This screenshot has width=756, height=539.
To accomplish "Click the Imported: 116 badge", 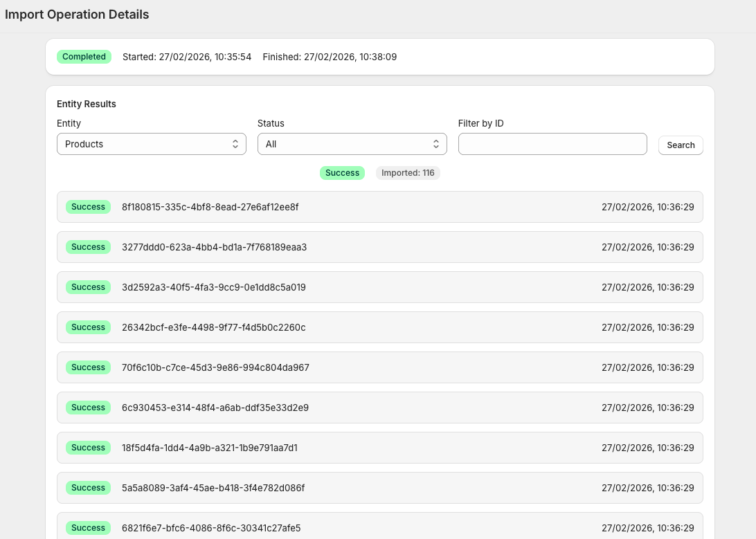I will pyautogui.click(x=408, y=173).
